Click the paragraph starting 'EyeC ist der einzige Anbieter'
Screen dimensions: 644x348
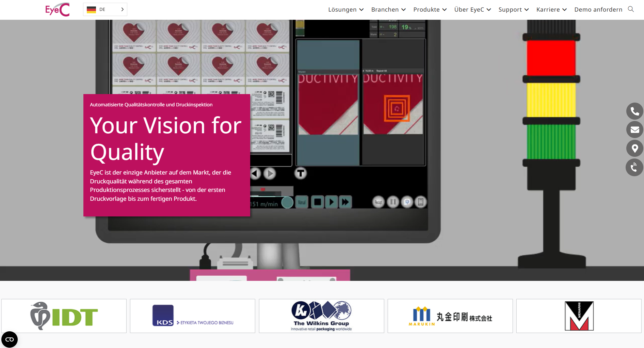point(161,185)
